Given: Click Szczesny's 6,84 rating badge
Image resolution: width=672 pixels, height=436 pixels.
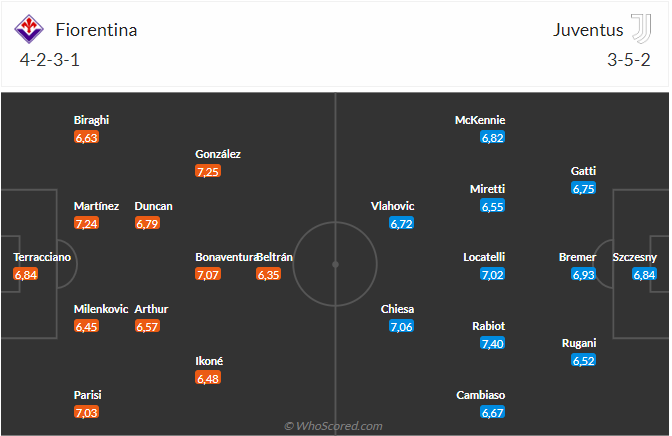Looking at the screenshot, I should (x=644, y=274).
